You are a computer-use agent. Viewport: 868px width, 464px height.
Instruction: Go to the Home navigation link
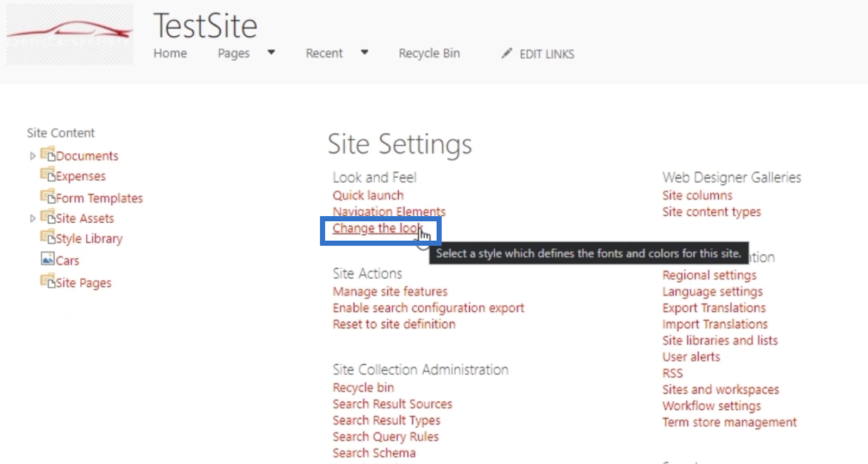[x=170, y=53]
